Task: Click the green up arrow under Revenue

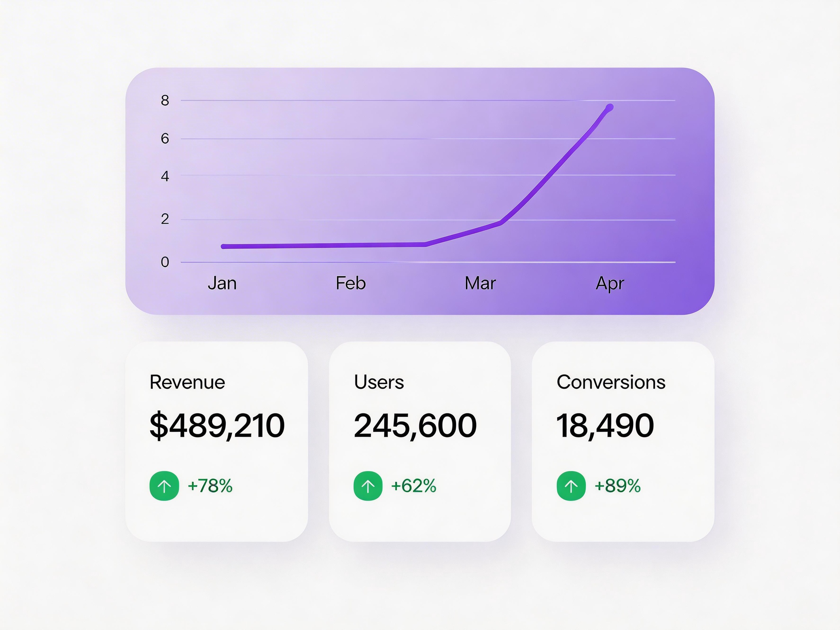Action: (x=164, y=486)
